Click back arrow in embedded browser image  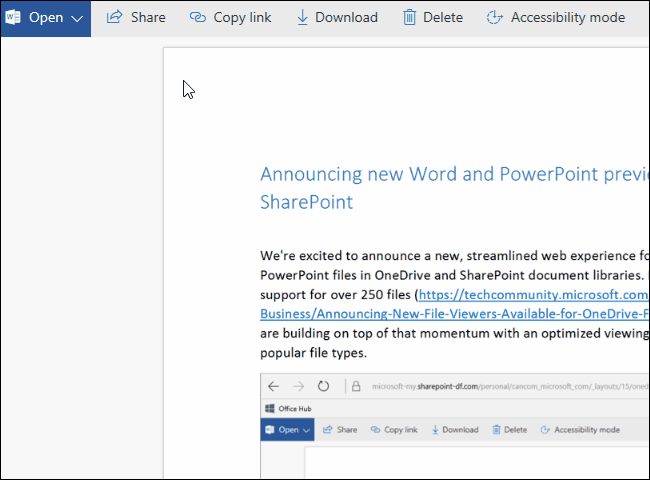pos(274,386)
